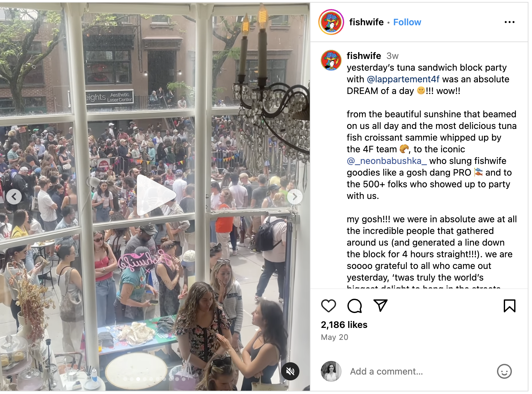
Task: Open the @lappartement4f profile mention
Action: tap(403, 79)
